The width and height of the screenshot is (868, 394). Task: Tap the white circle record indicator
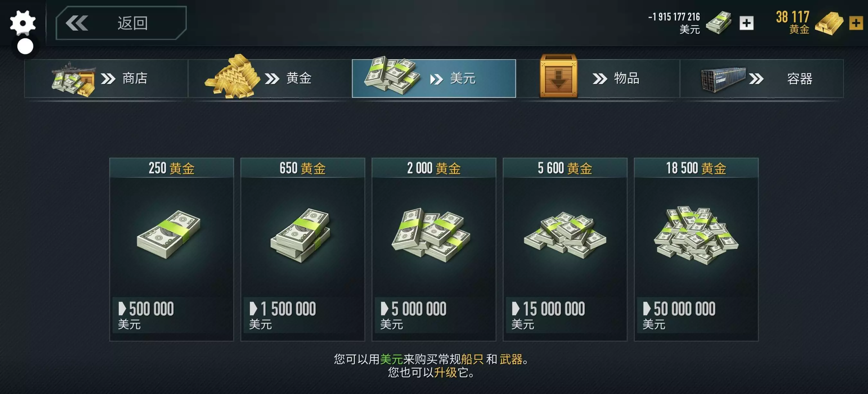click(x=25, y=46)
